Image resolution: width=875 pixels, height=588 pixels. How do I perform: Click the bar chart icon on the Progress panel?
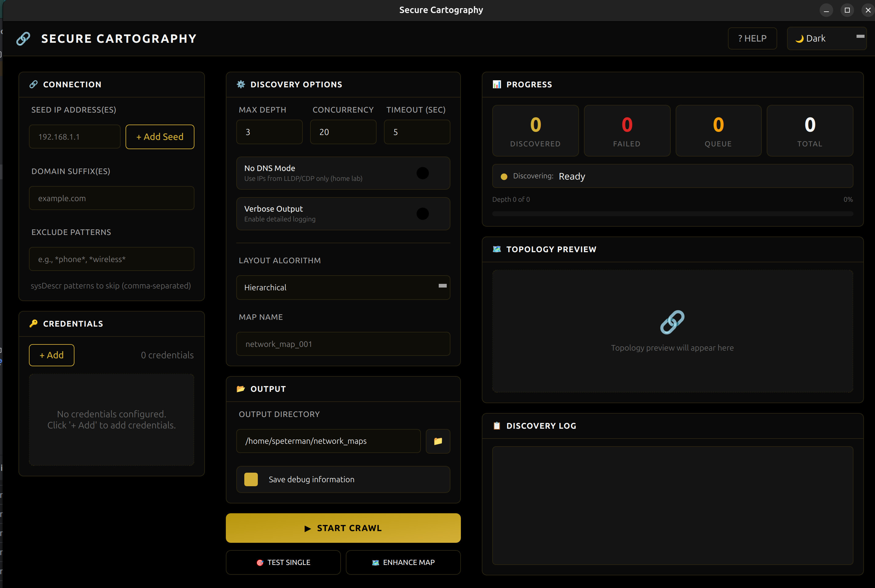497,84
